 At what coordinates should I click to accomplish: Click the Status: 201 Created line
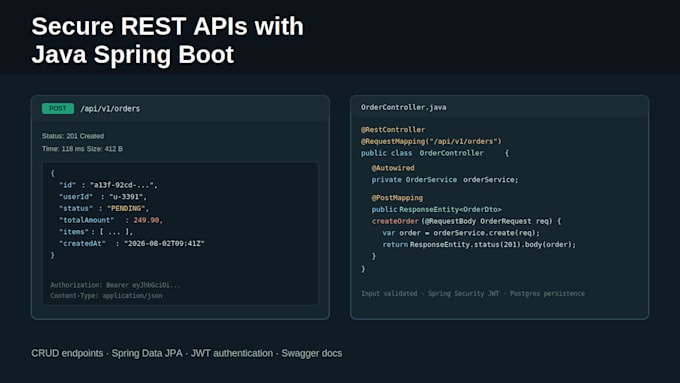pos(73,136)
